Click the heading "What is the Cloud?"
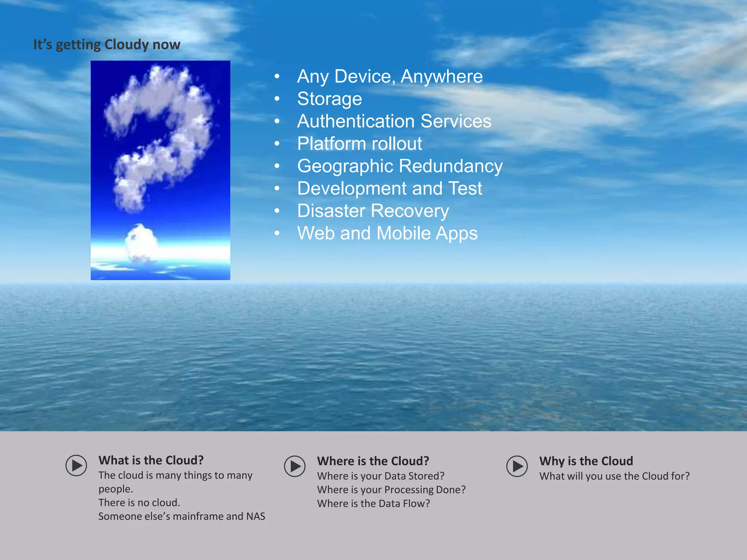Image resolution: width=747 pixels, height=560 pixels. point(151,460)
